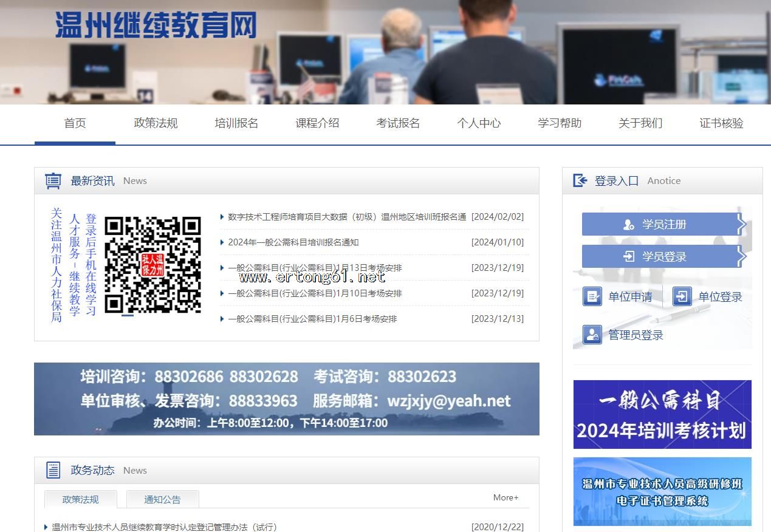The height and width of the screenshot is (532, 771).
Task: Open the More+ link in 政务动态
Action: point(505,497)
